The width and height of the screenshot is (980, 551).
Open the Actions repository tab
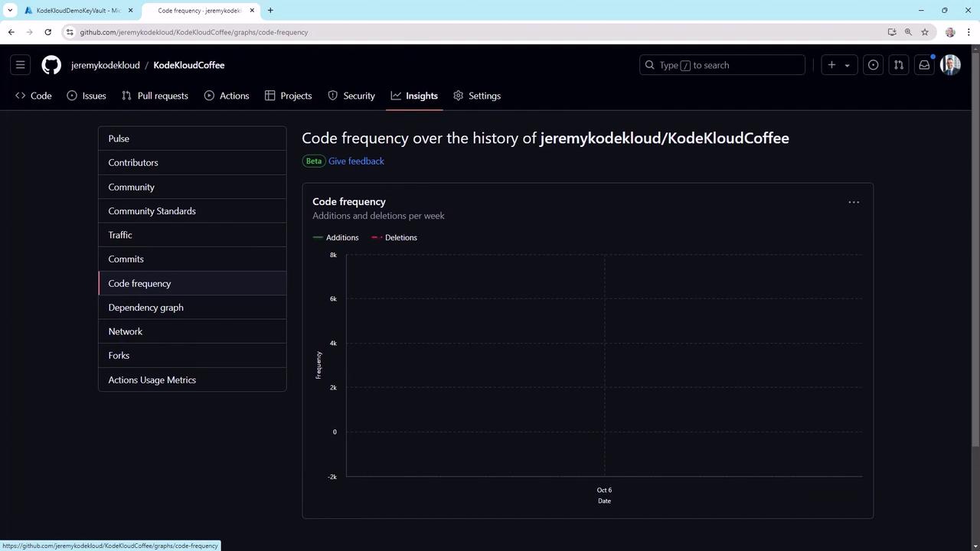227,96
